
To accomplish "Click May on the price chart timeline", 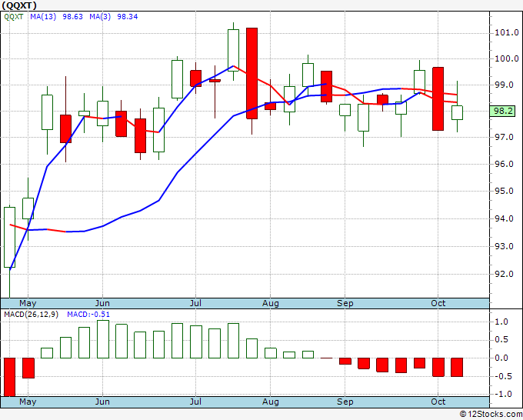I will [28, 303].
